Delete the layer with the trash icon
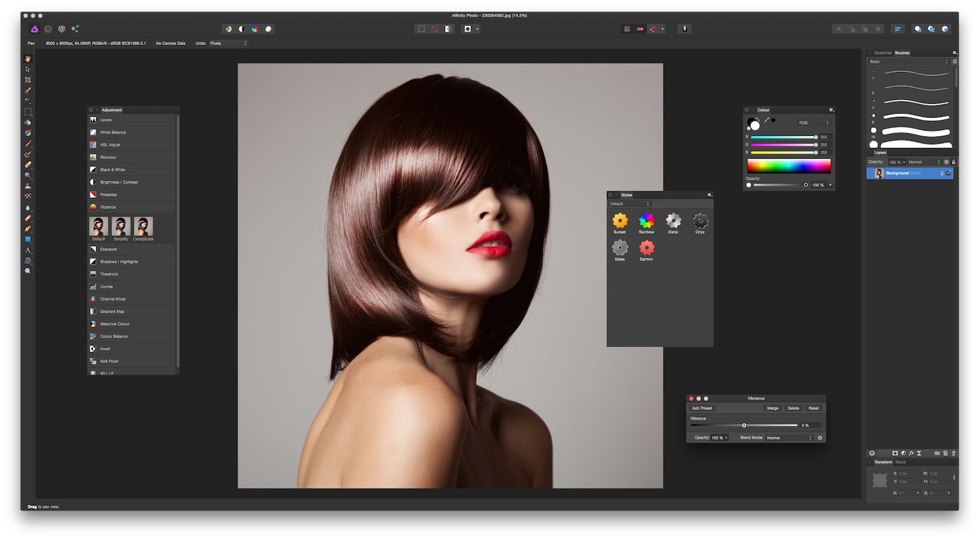The image size is (980, 540). (x=954, y=453)
